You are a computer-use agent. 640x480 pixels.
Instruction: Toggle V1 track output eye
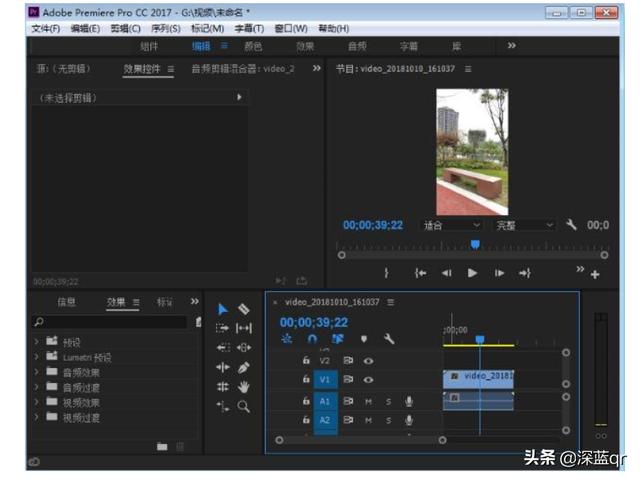(368, 380)
